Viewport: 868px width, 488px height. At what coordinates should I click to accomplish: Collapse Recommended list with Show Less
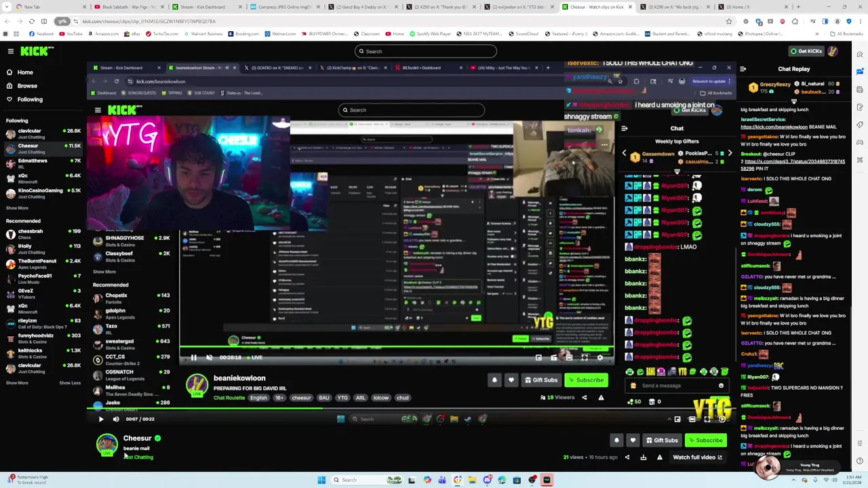pos(70,383)
